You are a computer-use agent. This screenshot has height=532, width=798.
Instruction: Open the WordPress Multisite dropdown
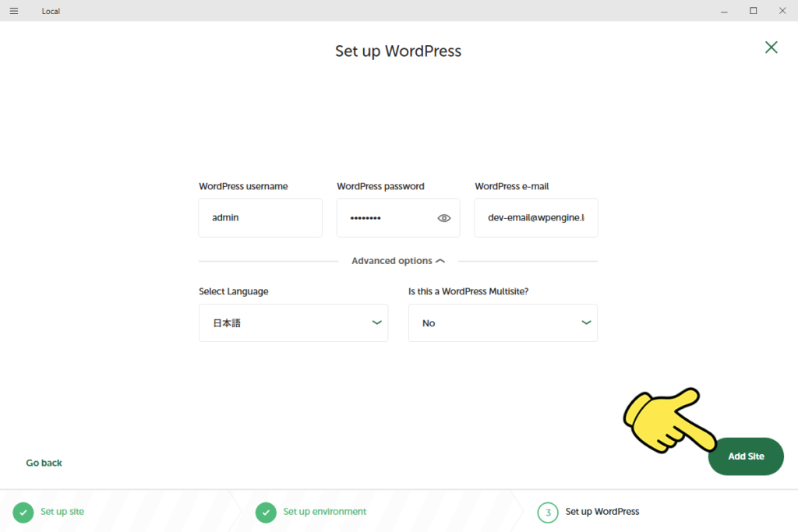[503, 323]
